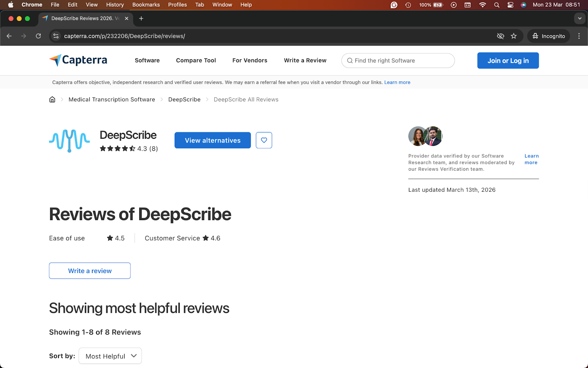Click the Join or Log in button
Screen dimensions: 588x368
[x=508, y=60]
